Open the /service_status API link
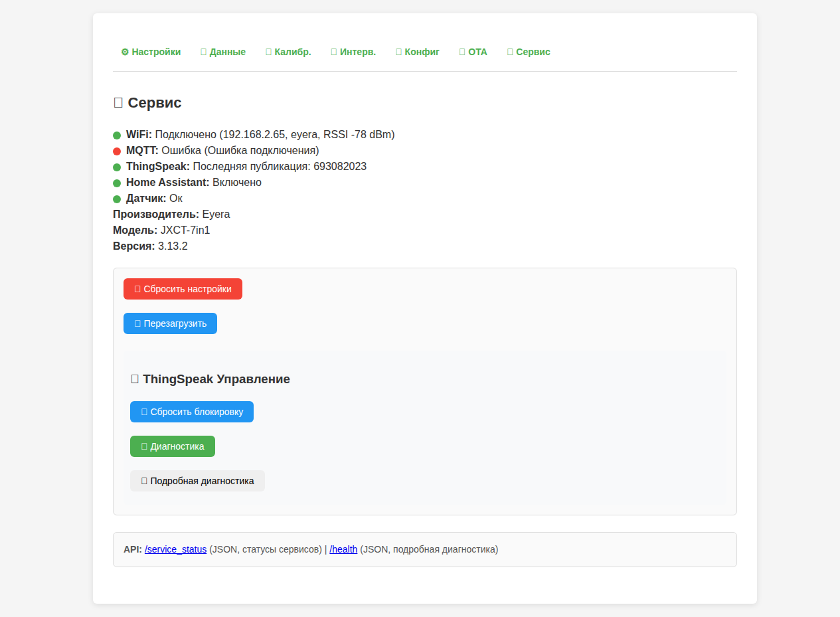 point(175,549)
